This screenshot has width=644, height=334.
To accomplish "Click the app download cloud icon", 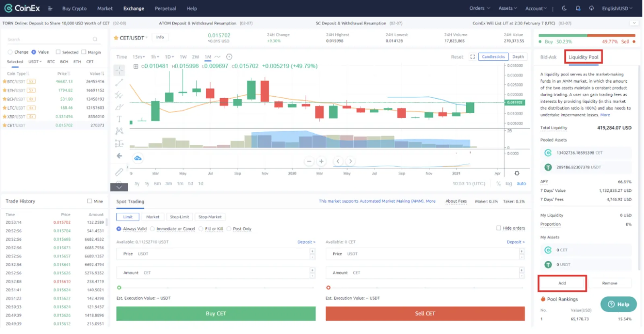I will [591, 8].
